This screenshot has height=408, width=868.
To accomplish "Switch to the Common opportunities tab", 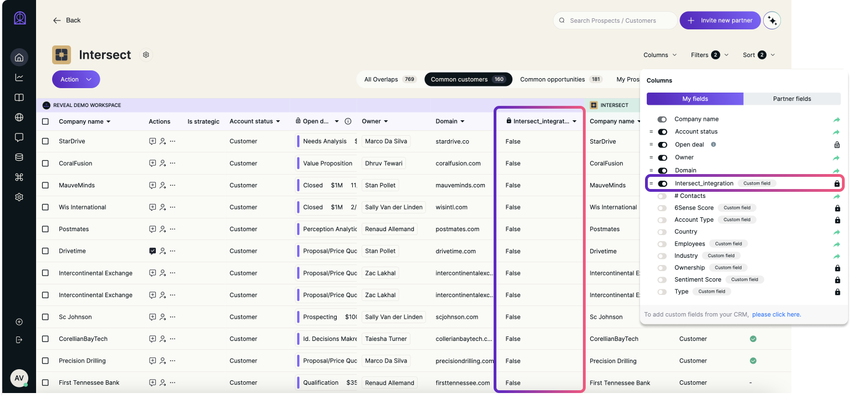I will click(x=561, y=79).
